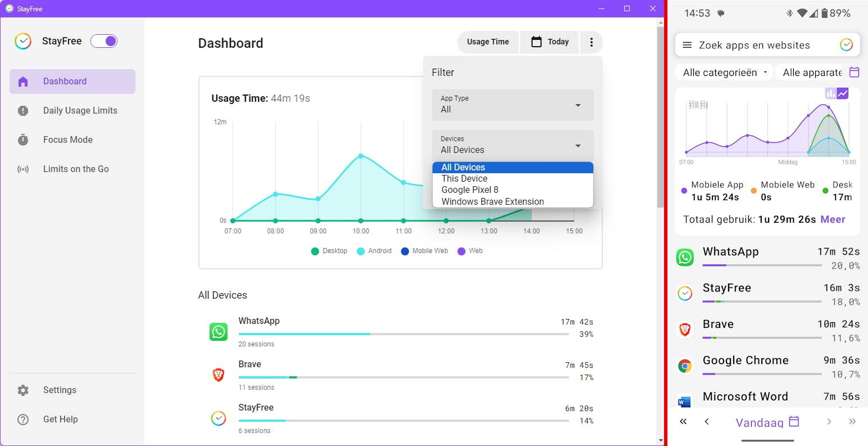This screenshot has width=868, height=446.
Task: Open the Alle apparaten dropdown on the phone
Action: (x=810, y=73)
